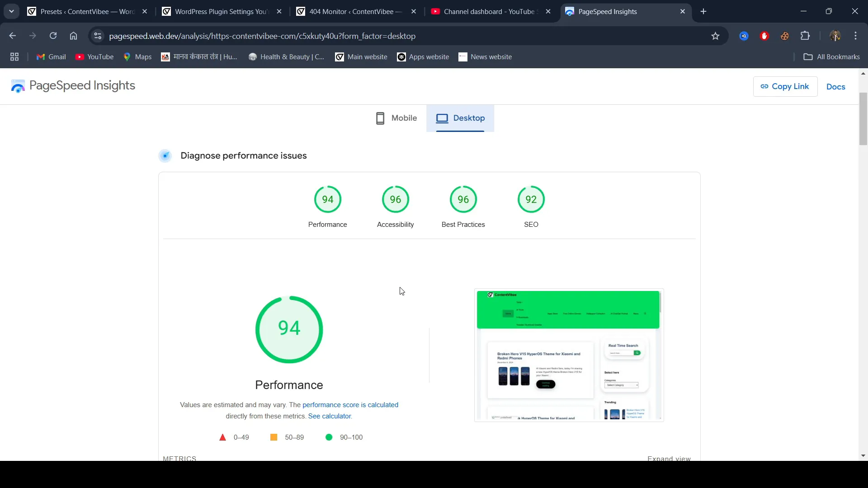868x488 pixels.
Task: Copy the report link
Action: 785,86
